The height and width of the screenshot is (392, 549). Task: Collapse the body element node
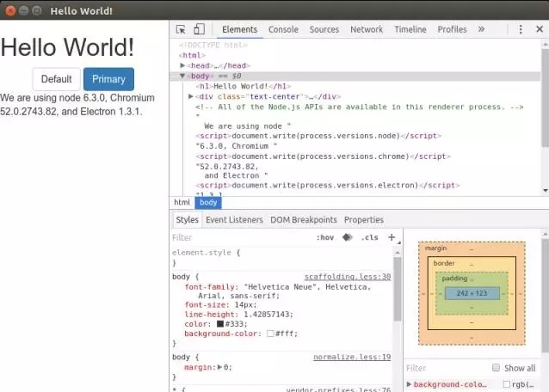pyautogui.click(x=182, y=76)
